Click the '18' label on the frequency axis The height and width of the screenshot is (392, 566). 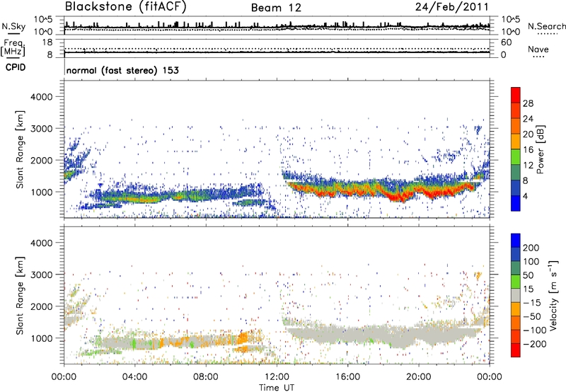point(47,42)
